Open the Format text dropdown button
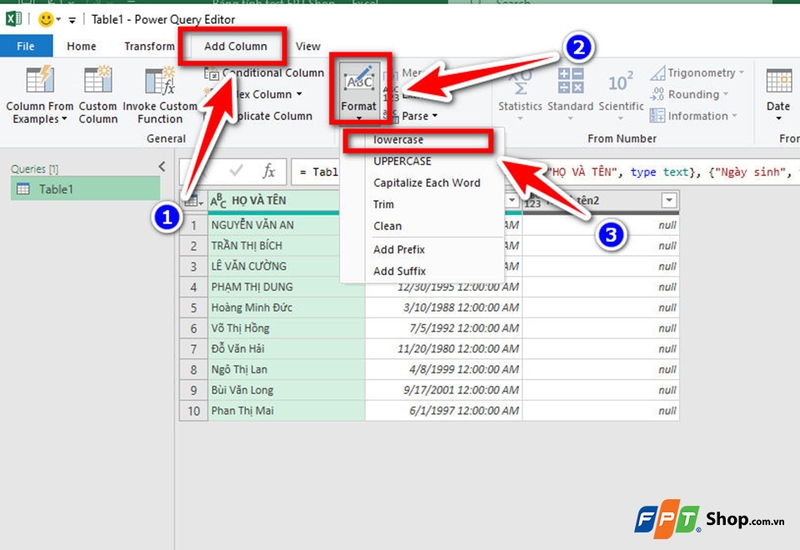 [x=359, y=92]
